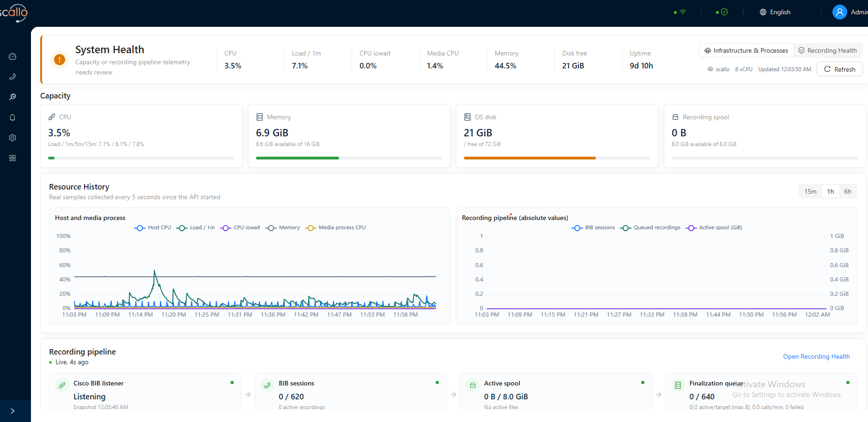
Task: Click the green Wi-Fi connection status icon
Action: click(683, 12)
